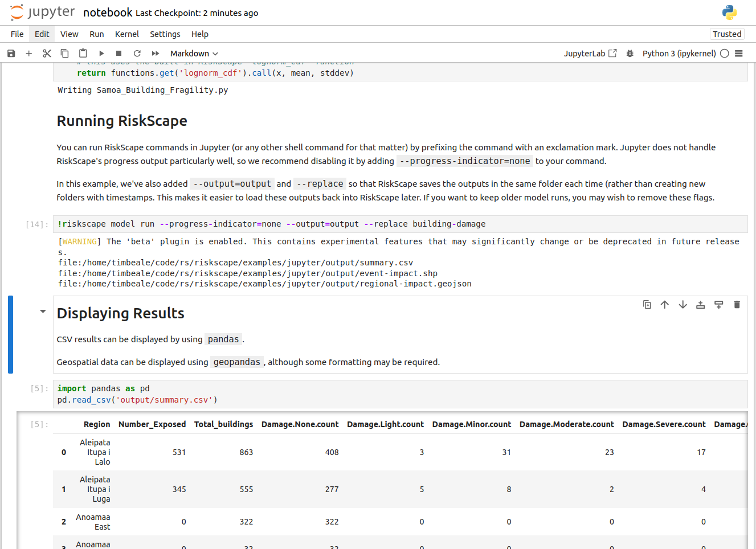Viewport: 756px width, 549px height.
Task: Click the Last Checkpoint text
Action: click(197, 13)
